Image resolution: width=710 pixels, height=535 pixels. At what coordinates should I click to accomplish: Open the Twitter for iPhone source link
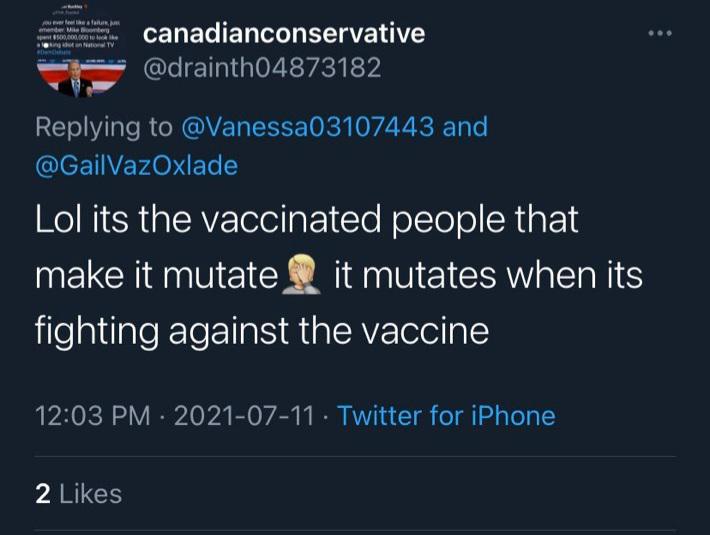tap(446, 415)
